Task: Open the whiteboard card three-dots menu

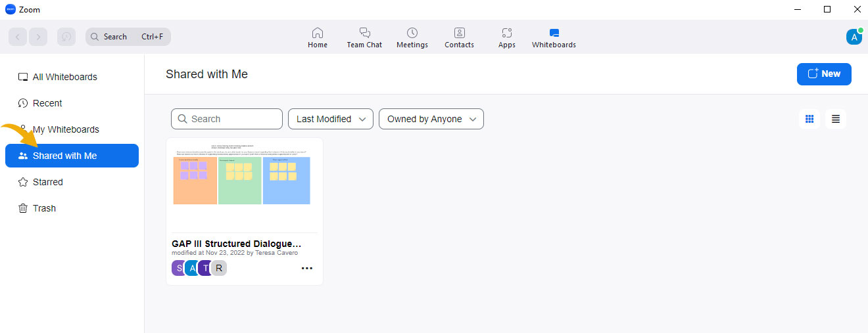Action: pos(307,268)
